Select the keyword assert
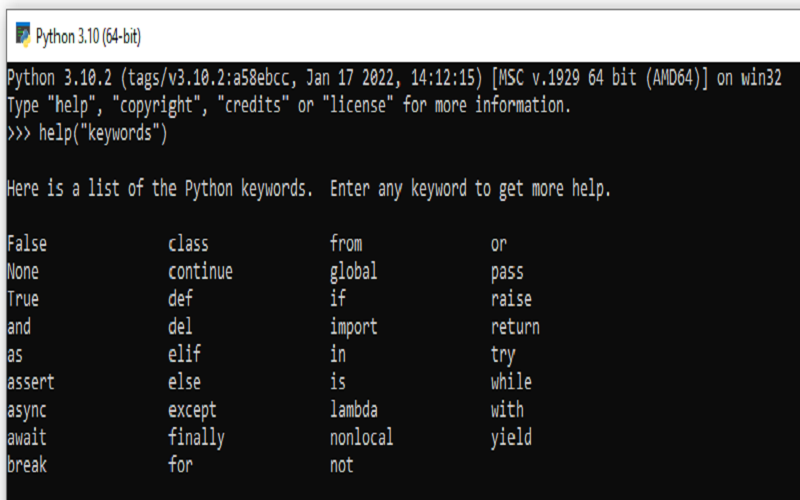 (x=31, y=382)
